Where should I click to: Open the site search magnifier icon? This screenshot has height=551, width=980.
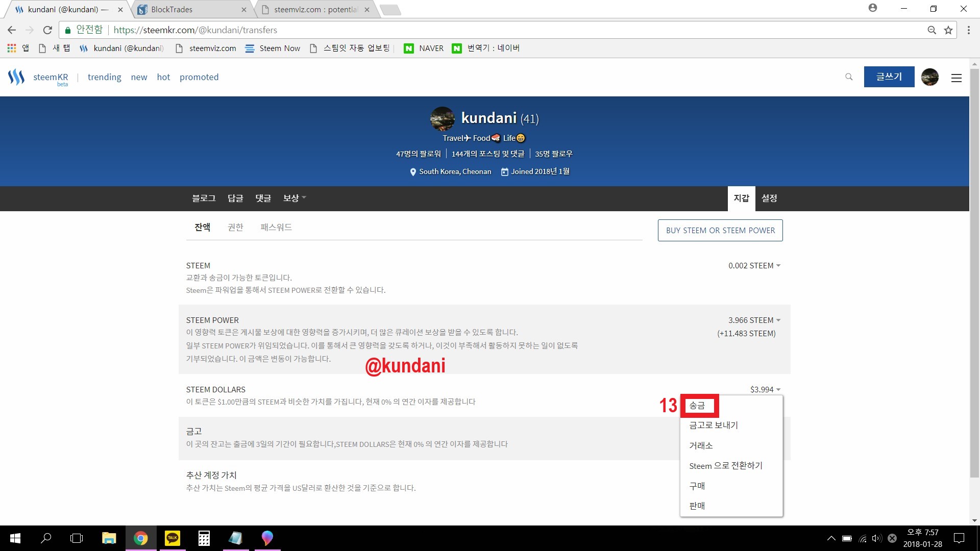[849, 77]
